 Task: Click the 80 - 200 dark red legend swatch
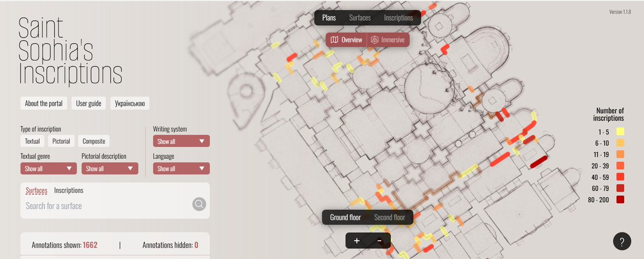pyautogui.click(x=620, y=199)
